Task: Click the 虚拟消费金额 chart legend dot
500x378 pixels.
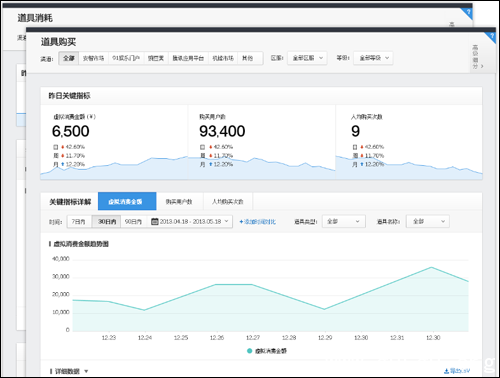Action: pos(249,351)
